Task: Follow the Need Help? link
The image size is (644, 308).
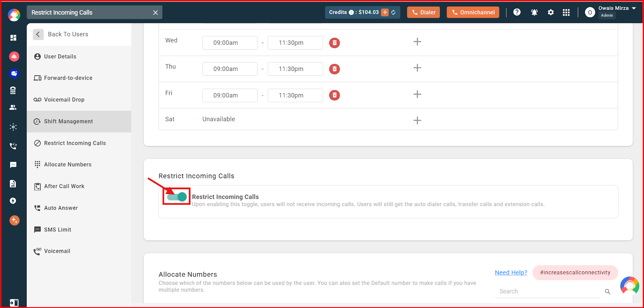Action: [x=511, y=273]
